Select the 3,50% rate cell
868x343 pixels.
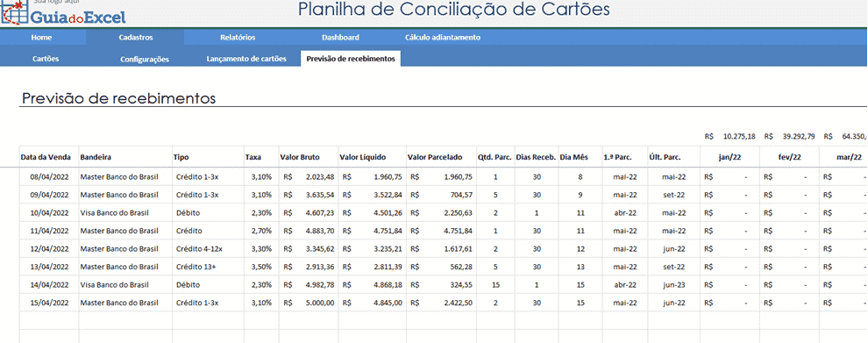(261, 267)
